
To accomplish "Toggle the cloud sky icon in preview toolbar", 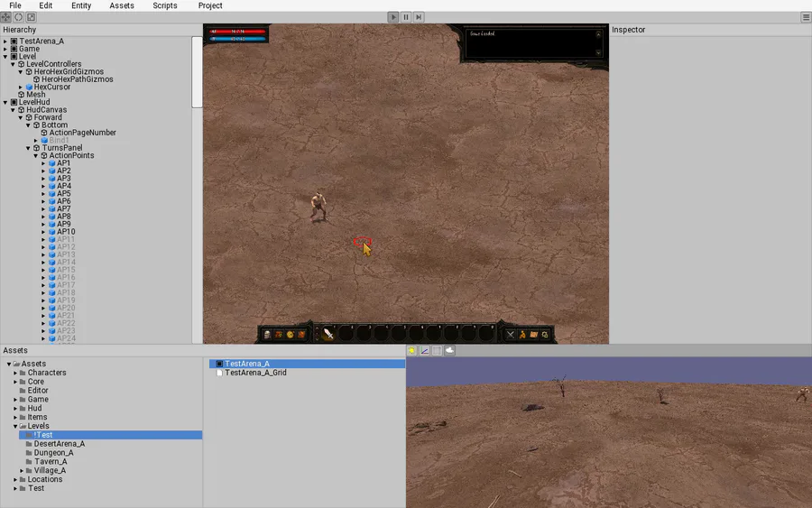I will pos(449,351).
